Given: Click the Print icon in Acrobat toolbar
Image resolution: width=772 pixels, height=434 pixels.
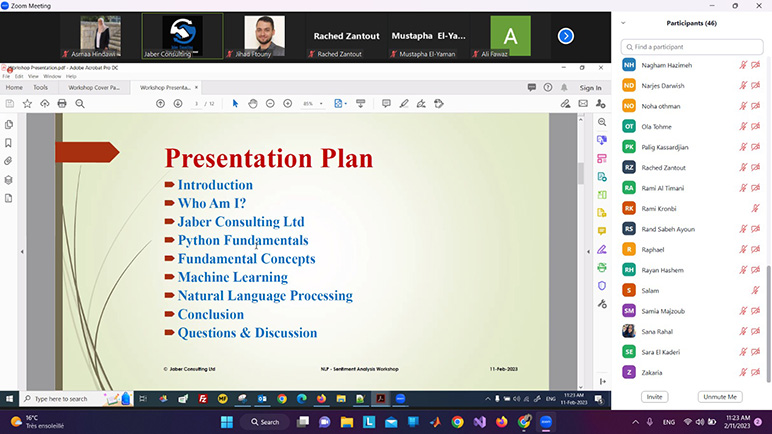Looking at the screenshot, I should coord(62,103).
